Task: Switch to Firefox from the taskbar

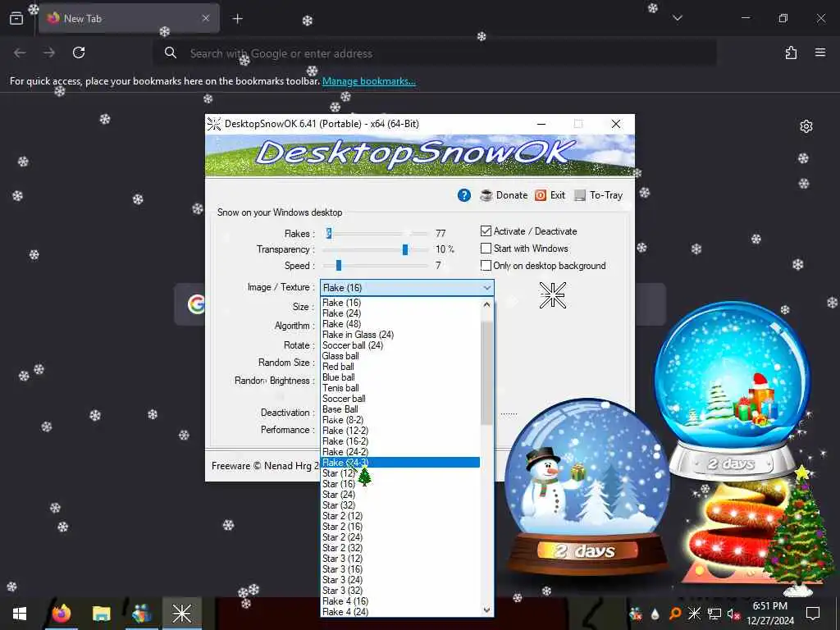Action: (62, 614)
